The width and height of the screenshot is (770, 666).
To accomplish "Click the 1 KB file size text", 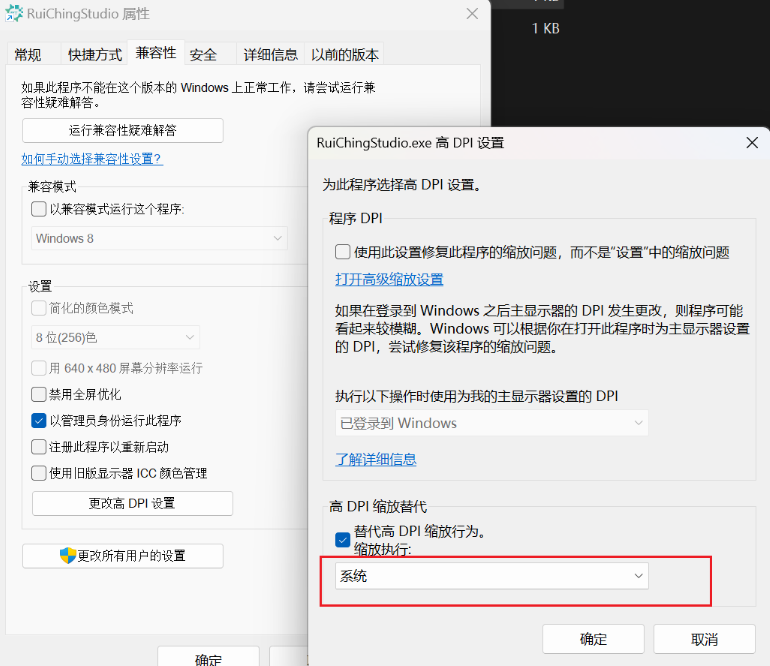I will pos(546,28).
